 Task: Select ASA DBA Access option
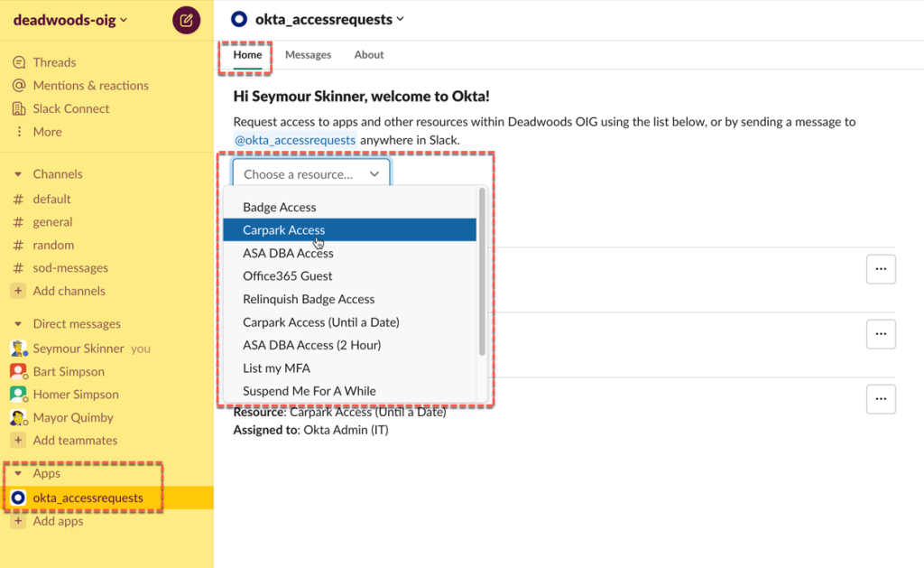(x=349, y=253)
